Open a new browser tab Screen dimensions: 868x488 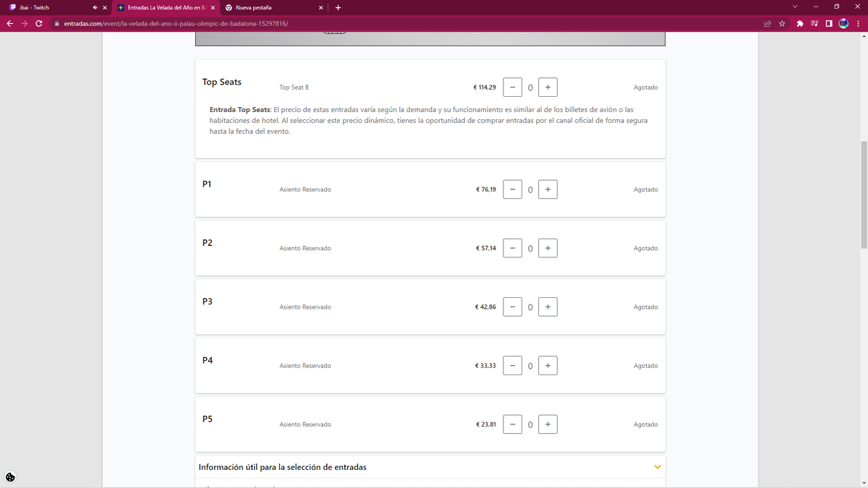(339, 8)
